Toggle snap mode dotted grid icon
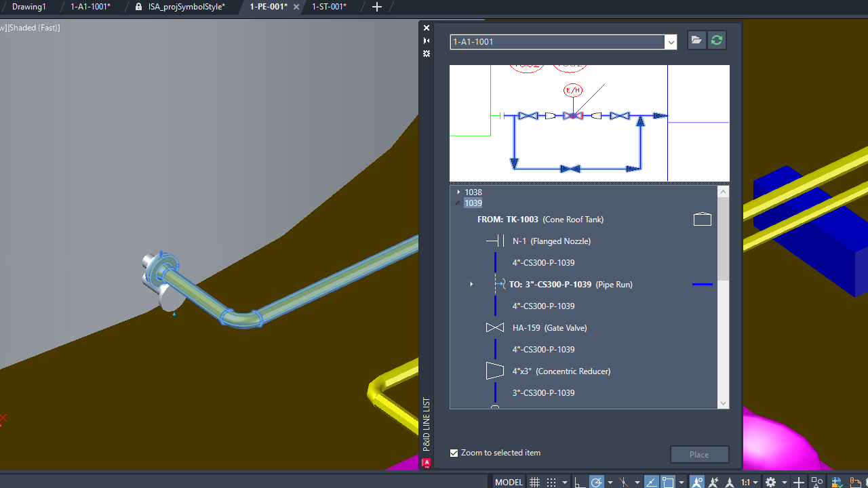Screen dimensions: 868x488 click(x=551, y=482)
